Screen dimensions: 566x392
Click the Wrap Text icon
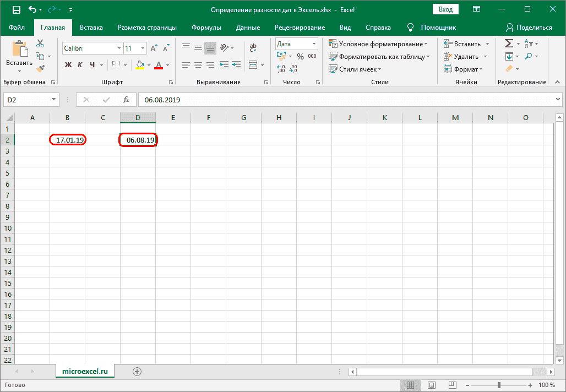(253, 48)
